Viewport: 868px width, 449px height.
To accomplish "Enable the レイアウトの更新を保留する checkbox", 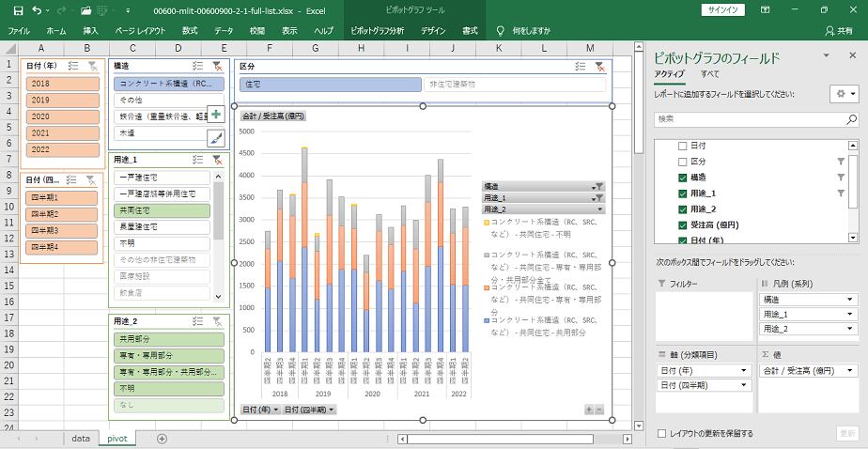I will pyautogui.click(x=663, y=433).
